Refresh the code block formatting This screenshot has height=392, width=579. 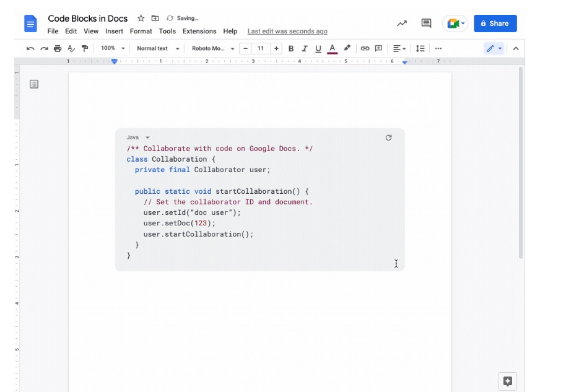tap(388, 137)
